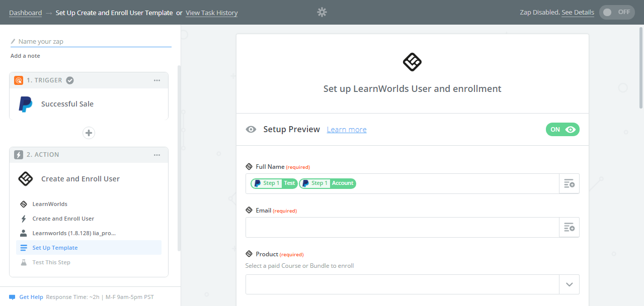
Task: Open the Successful Sale trigger step
Action: [89, 104]
